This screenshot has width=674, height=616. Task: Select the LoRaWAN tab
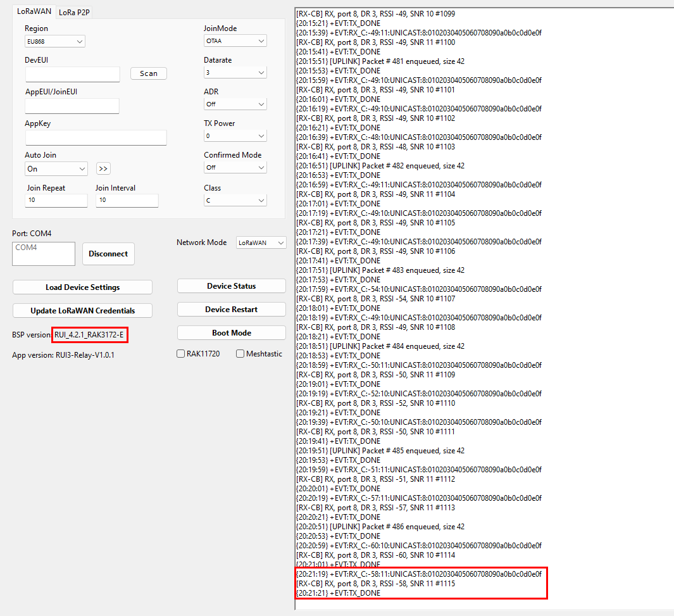[x=34, y=11]
